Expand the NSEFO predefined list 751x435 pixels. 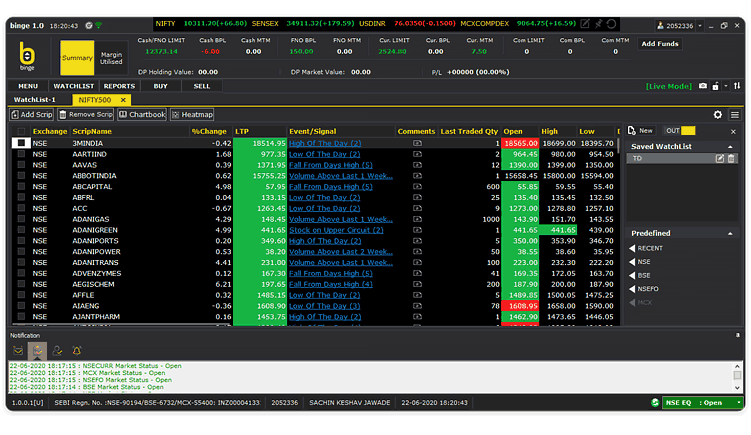click(632, 289)
